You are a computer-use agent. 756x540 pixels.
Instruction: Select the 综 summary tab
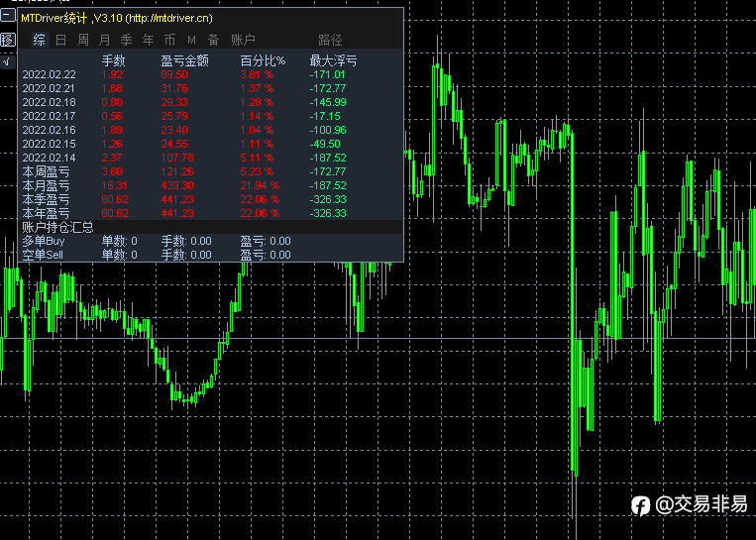pyautogui.click(x=40, y=40)
